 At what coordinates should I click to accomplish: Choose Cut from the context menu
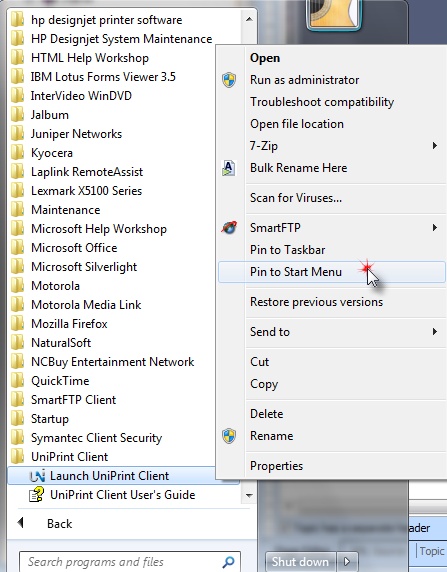[x=259, y=362]
